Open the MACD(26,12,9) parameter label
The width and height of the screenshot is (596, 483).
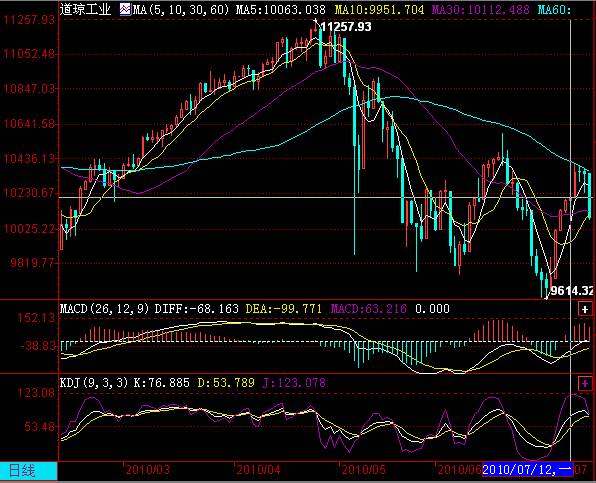click(x=105, y=309)
